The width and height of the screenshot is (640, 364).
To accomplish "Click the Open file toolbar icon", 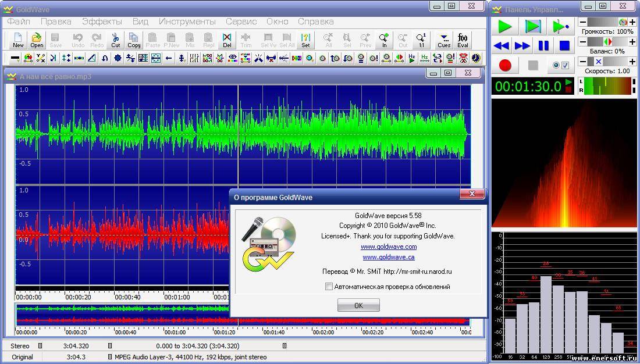I will click(37, 40).
